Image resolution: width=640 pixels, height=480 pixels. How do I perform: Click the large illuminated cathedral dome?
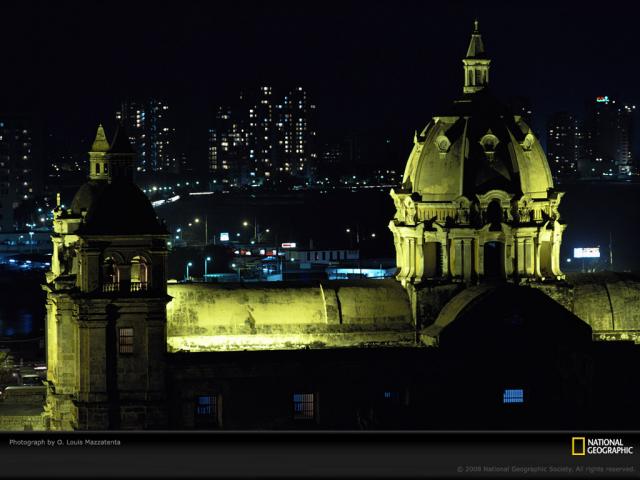coord(476,160)
